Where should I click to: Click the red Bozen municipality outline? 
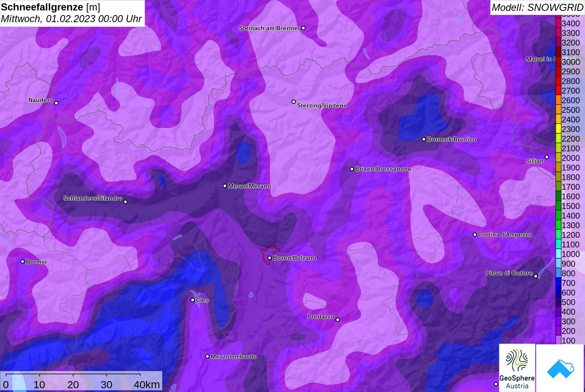[270, 255]
